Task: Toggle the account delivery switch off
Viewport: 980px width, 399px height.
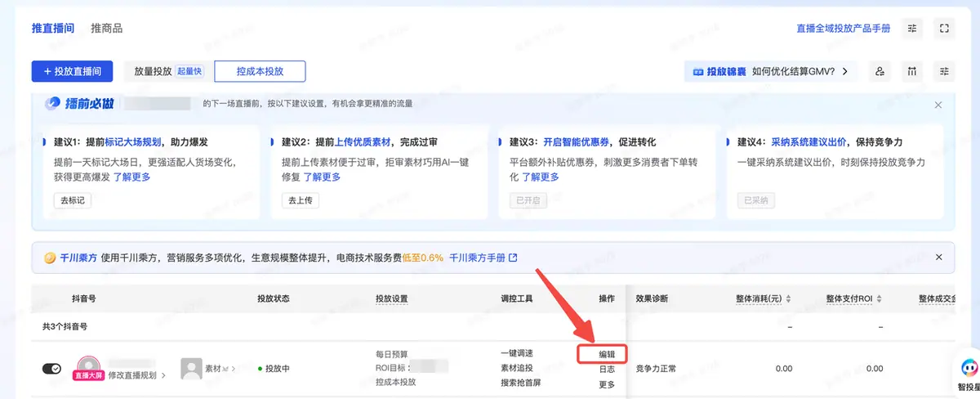Action: click(x=51, y=369)
